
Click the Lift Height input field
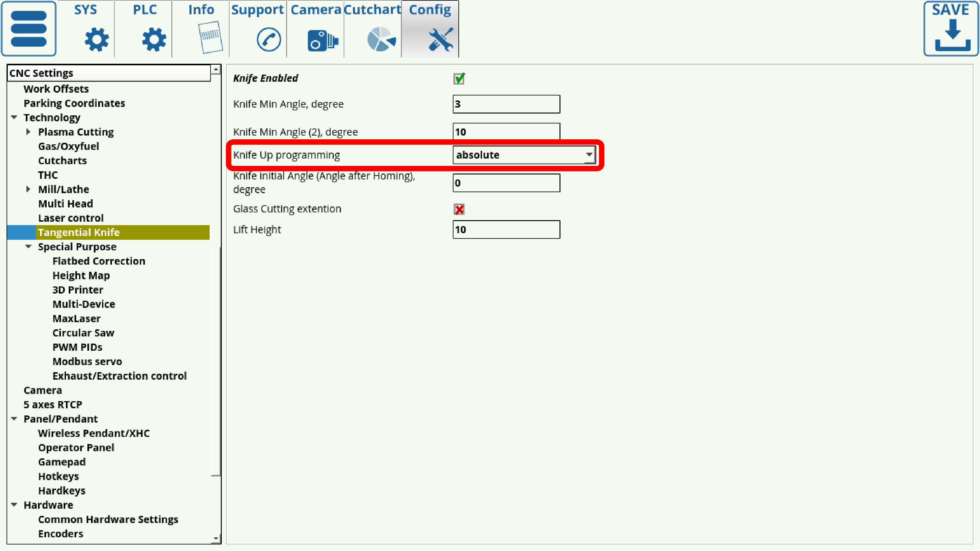pyautogui.click(x=506, y=230)
